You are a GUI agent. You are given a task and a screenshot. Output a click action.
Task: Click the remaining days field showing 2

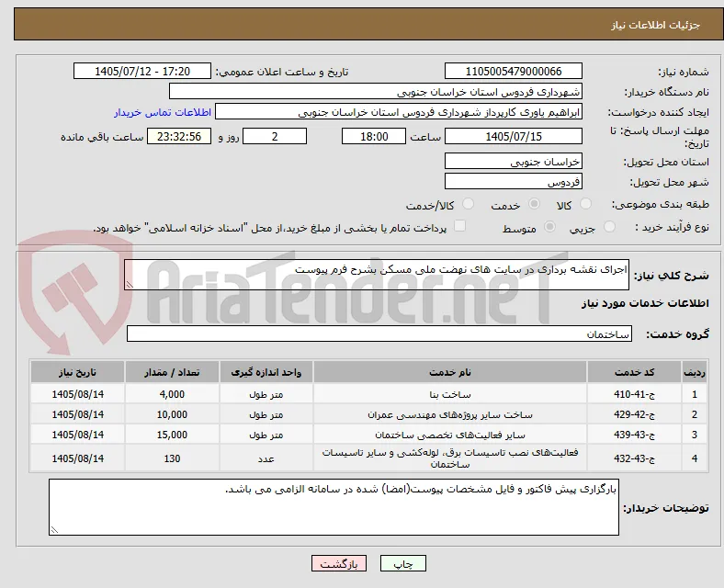coord(275,136)
